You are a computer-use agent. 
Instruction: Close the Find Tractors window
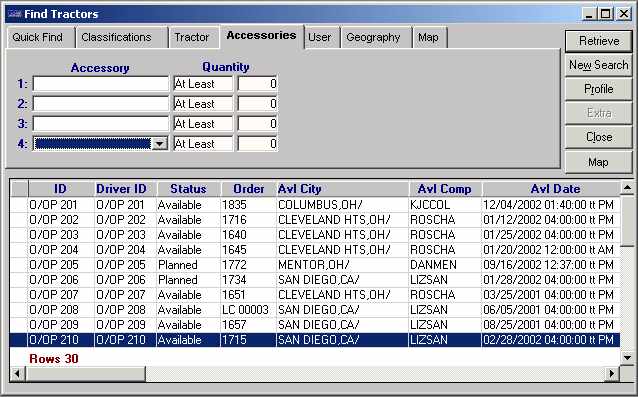tap(623, 14)
